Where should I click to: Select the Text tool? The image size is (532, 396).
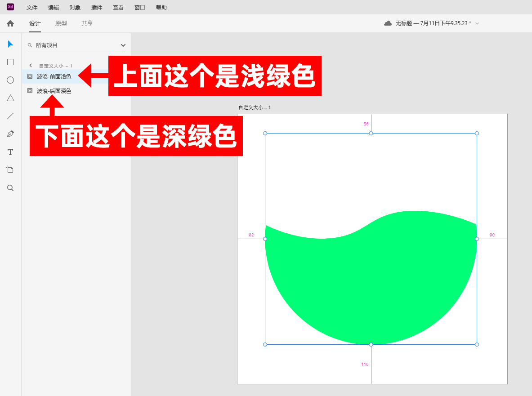10,152
